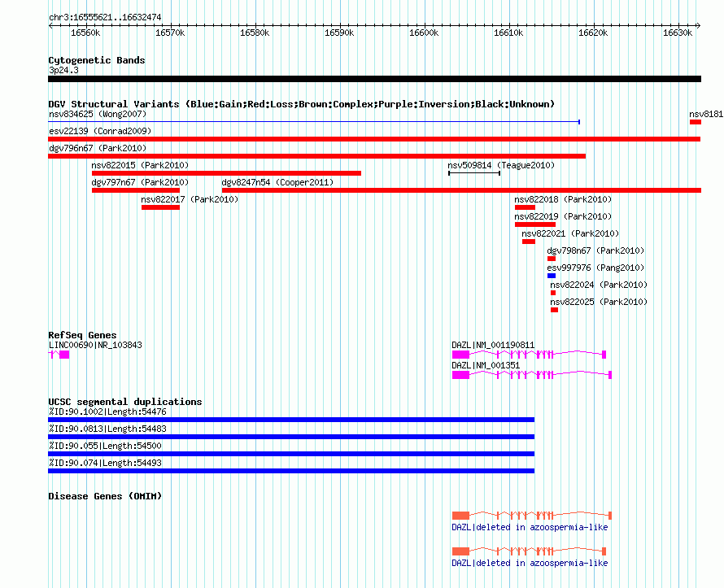Image resolution: width=724 pixels, height=588 pixels.
Task: Click the first DAZL|deleted in azoospermia-like link
Action: pyautogui.click(x=530, y=527)
